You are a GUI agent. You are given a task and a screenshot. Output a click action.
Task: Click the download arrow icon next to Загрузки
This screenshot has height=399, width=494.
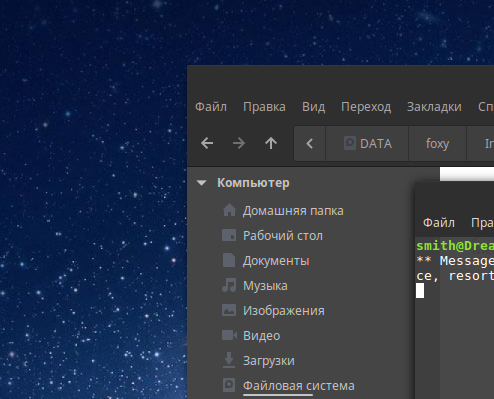[x=229, y=360]
